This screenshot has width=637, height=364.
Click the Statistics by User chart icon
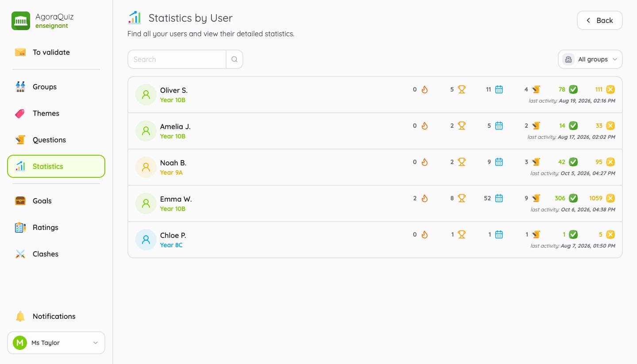pyautogui.click(x=134, y=18)
